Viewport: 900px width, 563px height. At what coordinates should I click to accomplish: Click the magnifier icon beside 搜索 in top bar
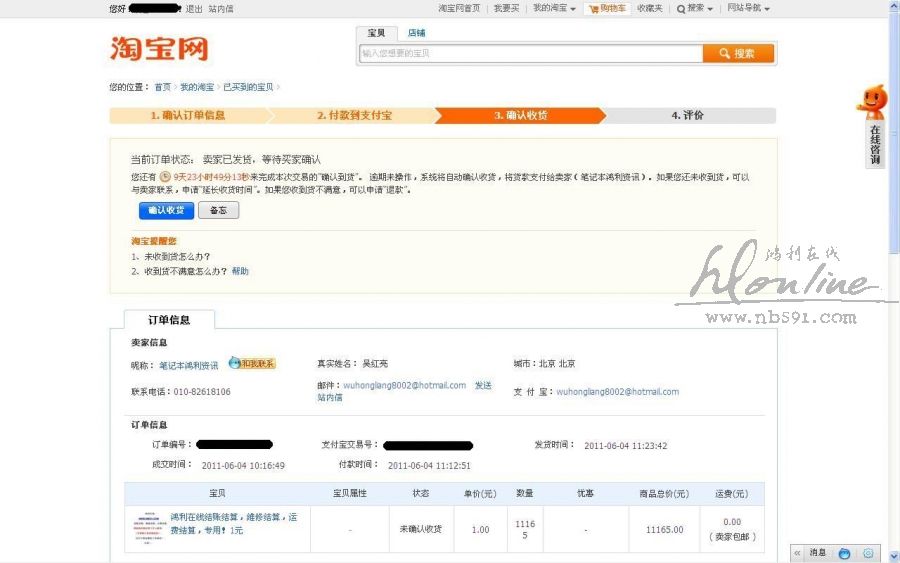[x=681, y=9]
